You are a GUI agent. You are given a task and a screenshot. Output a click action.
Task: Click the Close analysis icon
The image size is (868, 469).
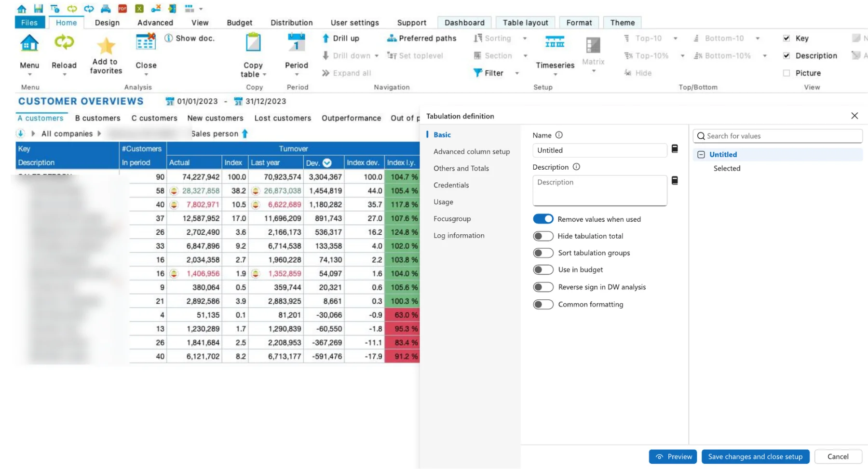click(145, 42)
